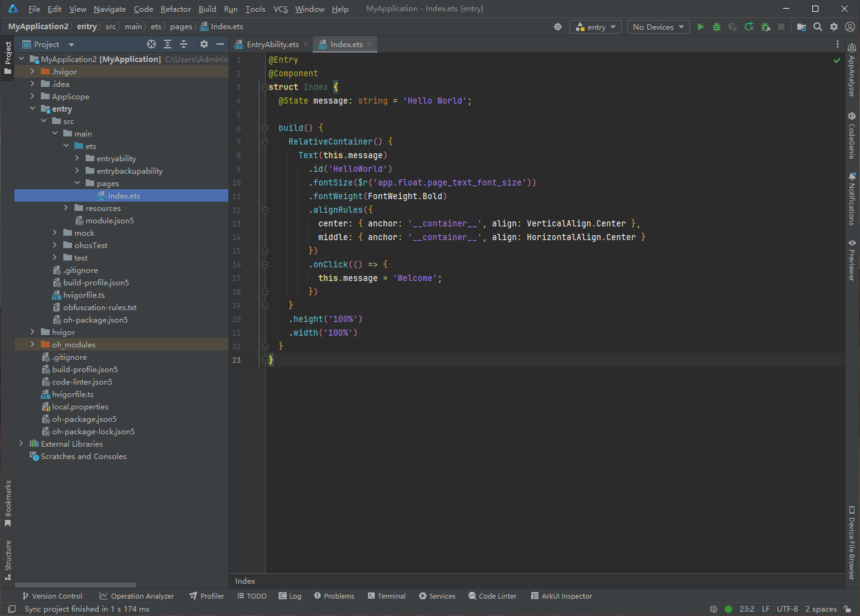Open editor tabs more-options kebab icon
The image size is (860, 616).
(x=838, y=44)
